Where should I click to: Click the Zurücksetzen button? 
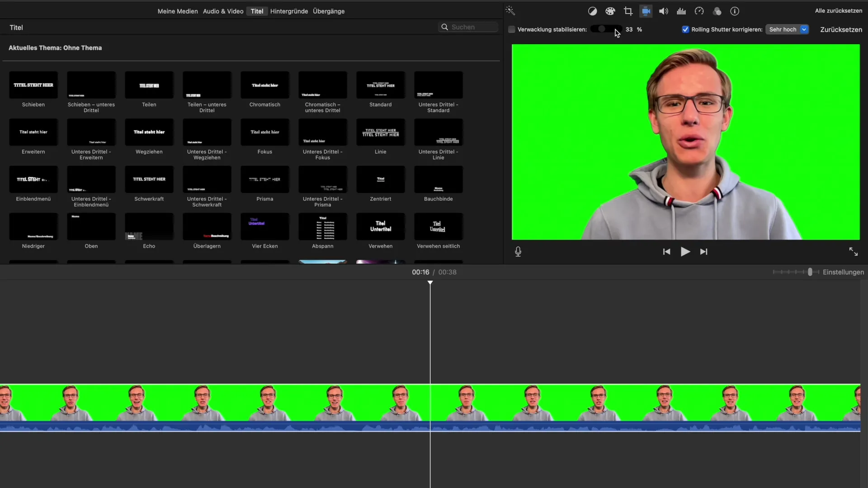tap(841, 29)
